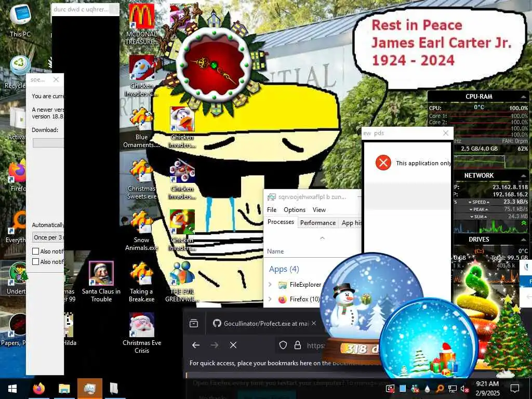Viewport: 532px width, 399px height.
Task: Click the network tray icon
Action: tap(453, 389)
